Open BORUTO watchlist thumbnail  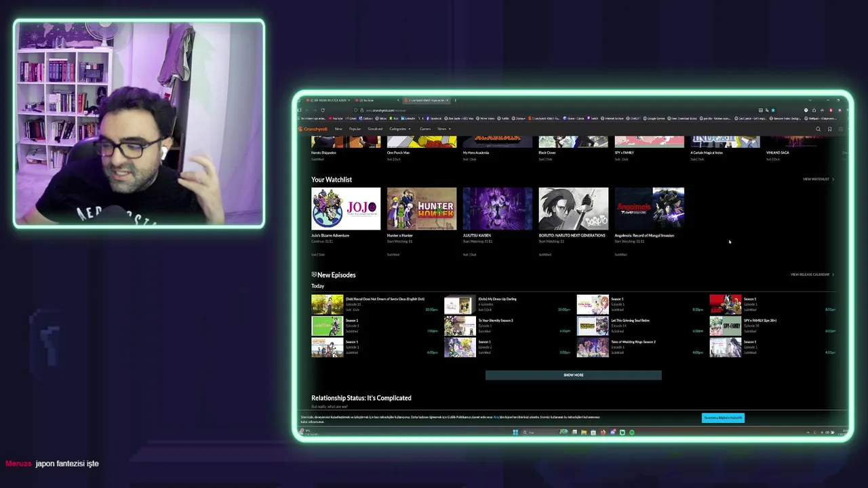tap(574, 209)
